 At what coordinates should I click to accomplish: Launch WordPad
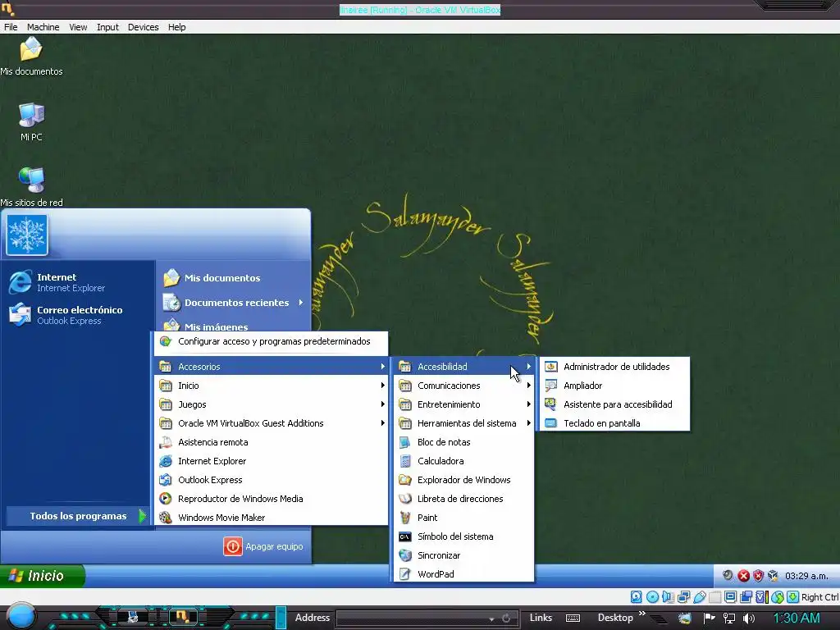pyautogui.click(x=464, y=574)
